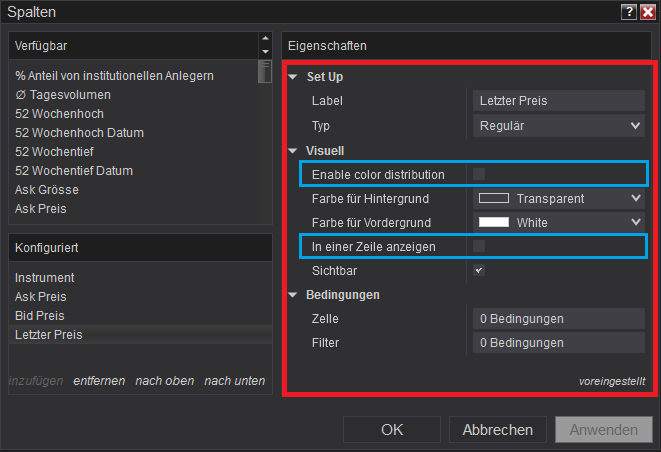661x452 pixels.
Task: Click the Label text field
Action: click(x=558, y=101)
